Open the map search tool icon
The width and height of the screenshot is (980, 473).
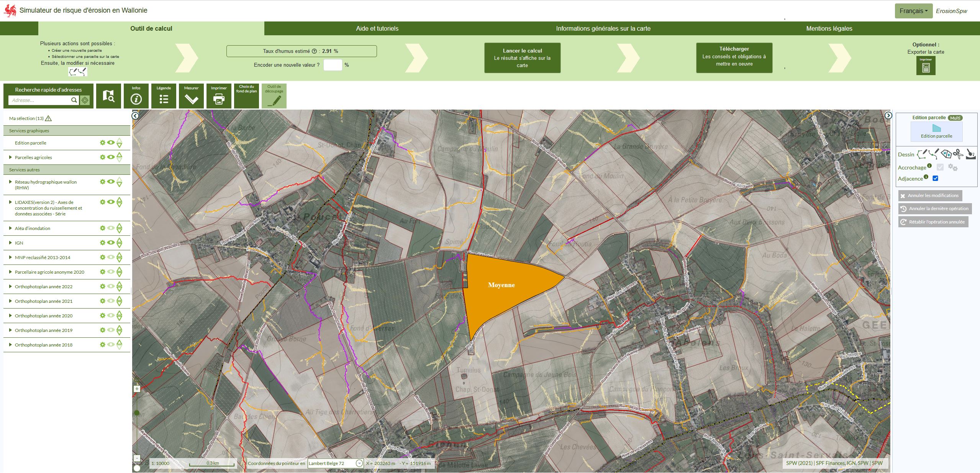[x=108, y=96]
